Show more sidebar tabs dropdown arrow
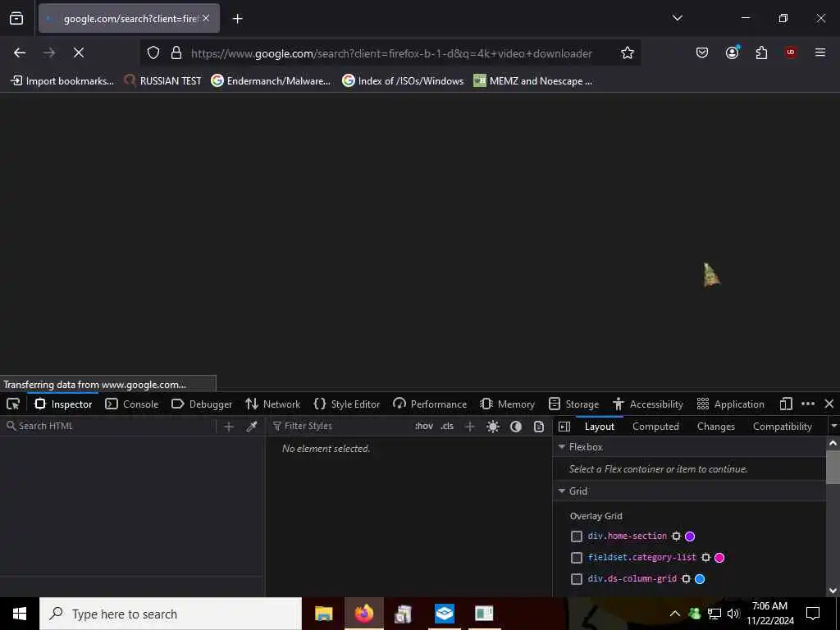The image size is (840, 630). pyautogui.click(x=833, y=426)
